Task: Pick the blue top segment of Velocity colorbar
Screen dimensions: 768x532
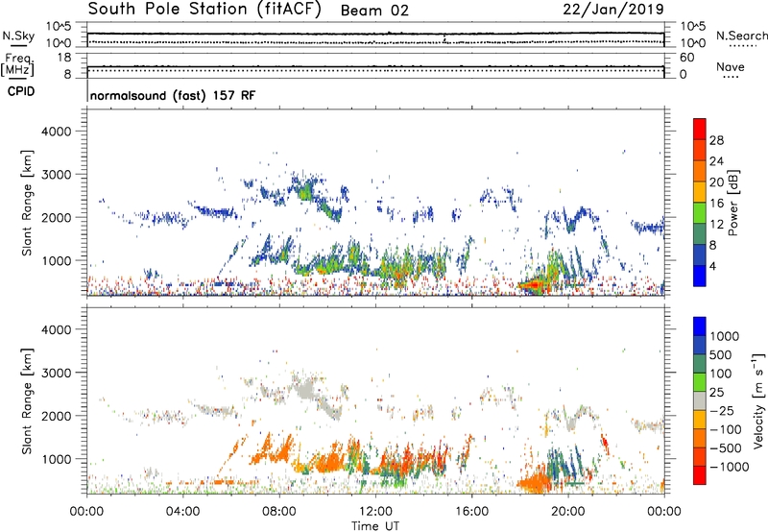Action: click(x=700, y=326)
